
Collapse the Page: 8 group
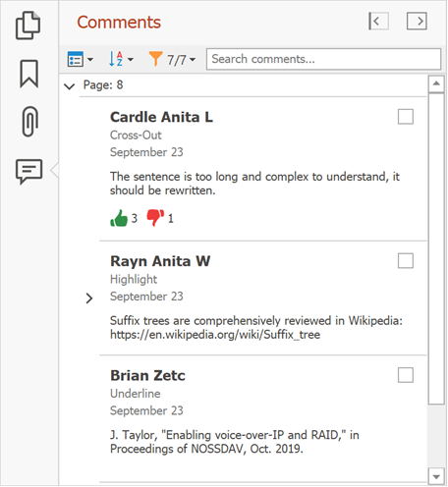coord(70,86)
